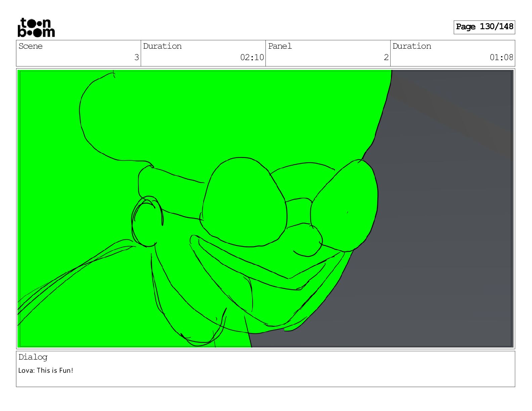The image size is (532, 411).
Task: Click the scene number 3
Action: point(136,57)
